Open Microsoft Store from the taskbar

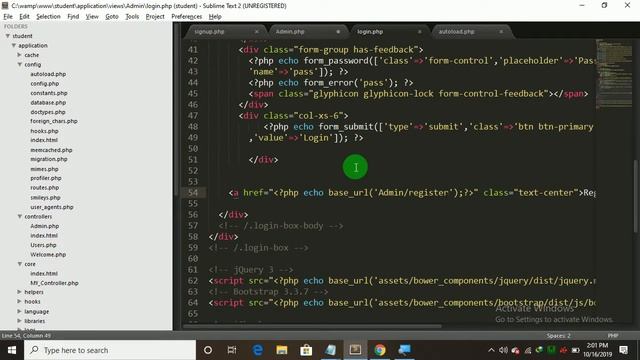pos(306,350)
